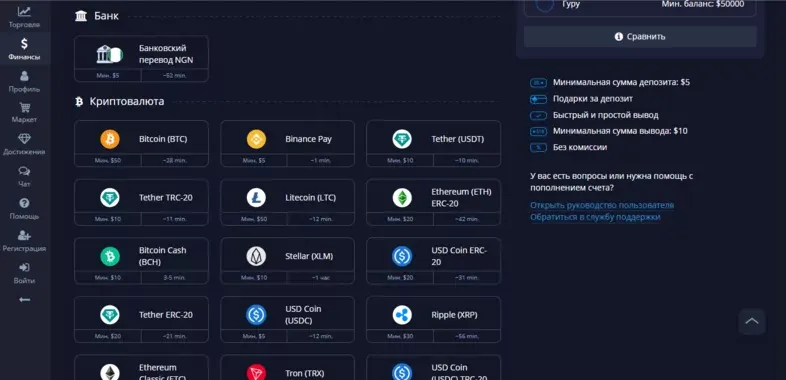This screenshot has width=786, height=380.
Task: Click the yellow Binance Pay logo
Action: 256,139
